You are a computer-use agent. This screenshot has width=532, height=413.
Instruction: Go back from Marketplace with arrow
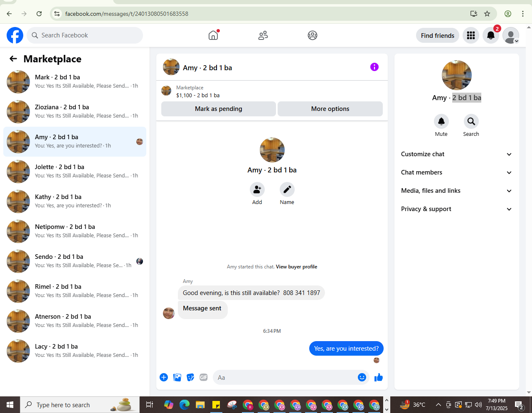point(13,59)
